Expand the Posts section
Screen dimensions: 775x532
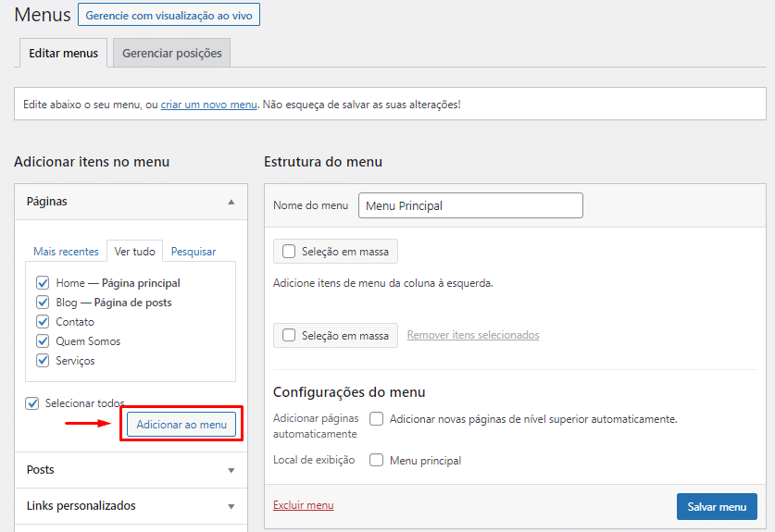231,470
